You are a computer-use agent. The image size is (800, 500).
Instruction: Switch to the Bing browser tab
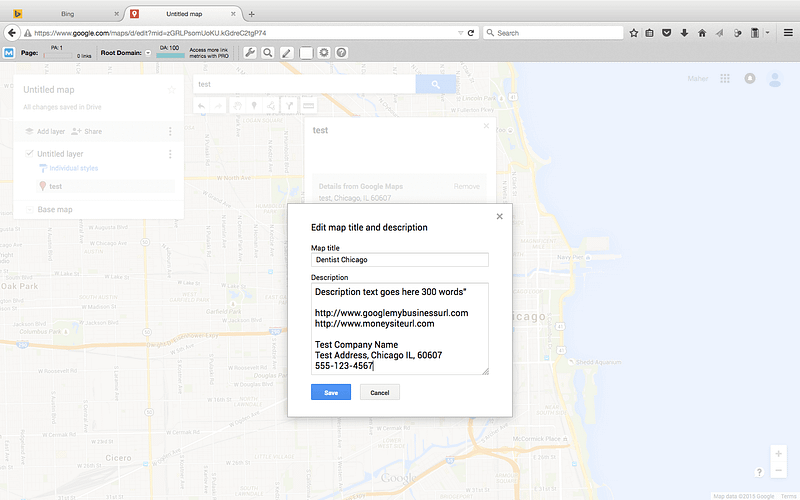click(x=67, y=14)
